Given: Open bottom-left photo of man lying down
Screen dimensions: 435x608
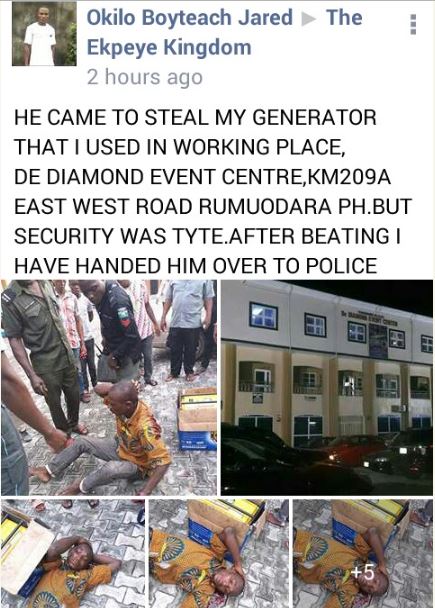Looking at the screenshot, I should click(x=73, y=553).
